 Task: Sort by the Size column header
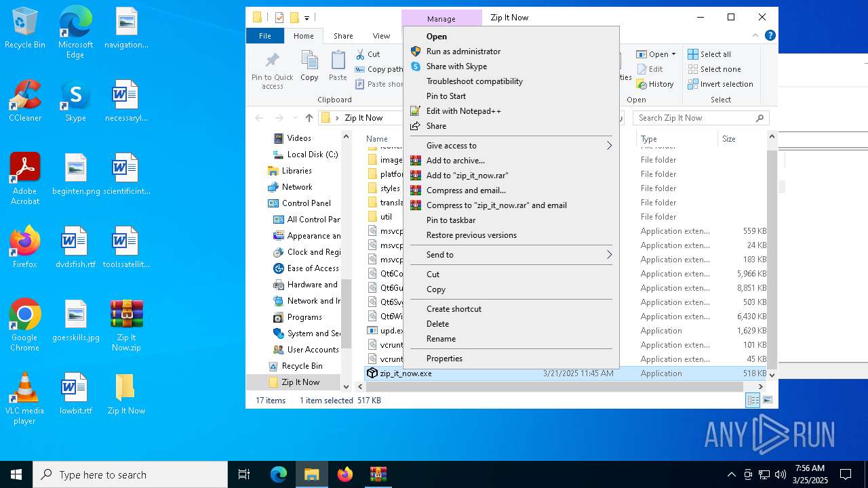742,139
